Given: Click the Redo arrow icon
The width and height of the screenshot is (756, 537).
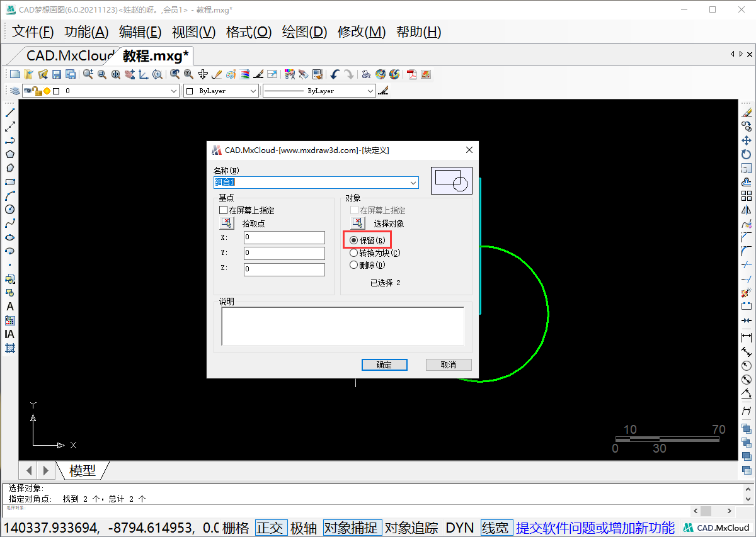Looking at the screenshot, I should (349, 74).
